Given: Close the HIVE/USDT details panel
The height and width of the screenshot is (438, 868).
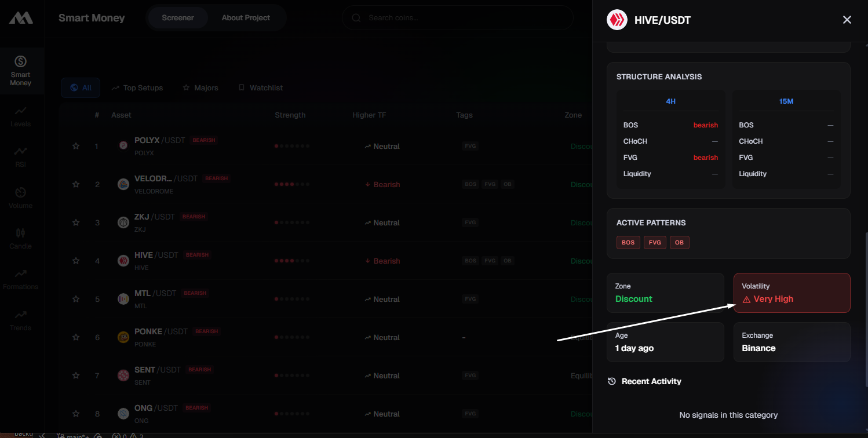Looking at the screenshot, I should tap(847, 20).
